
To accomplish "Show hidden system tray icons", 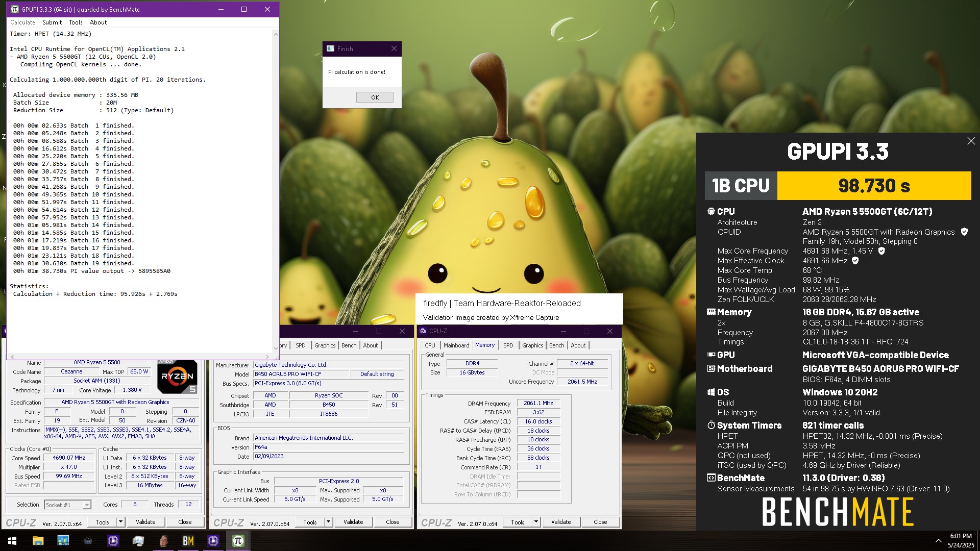I will [938, 541].
